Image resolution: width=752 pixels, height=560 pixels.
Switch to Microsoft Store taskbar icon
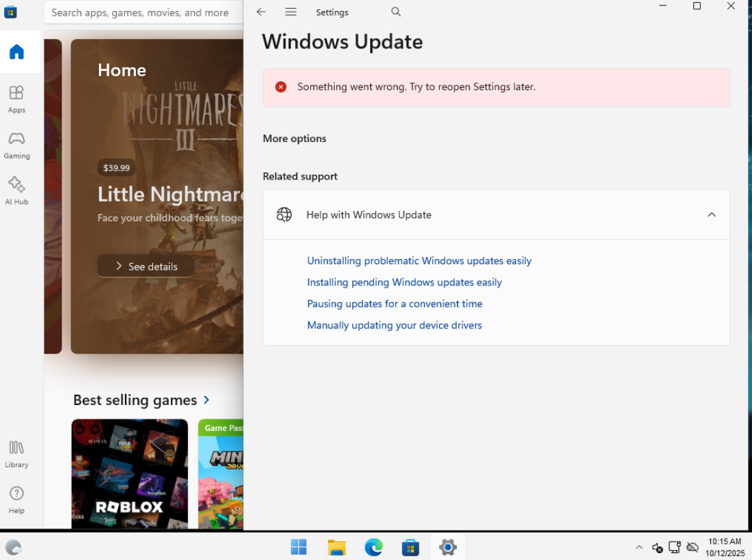point(410,547)
